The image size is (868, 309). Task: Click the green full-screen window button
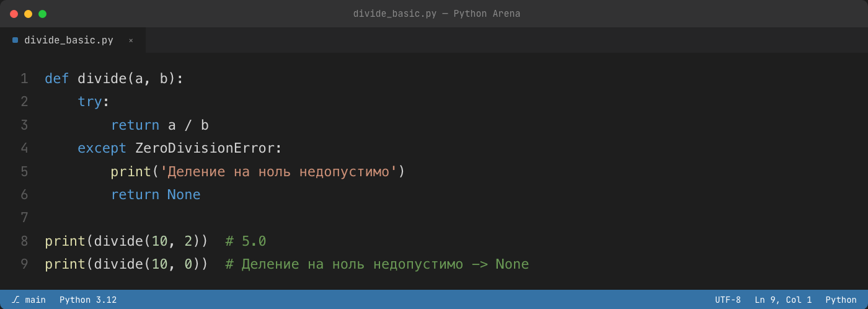[x=42, y=14]
